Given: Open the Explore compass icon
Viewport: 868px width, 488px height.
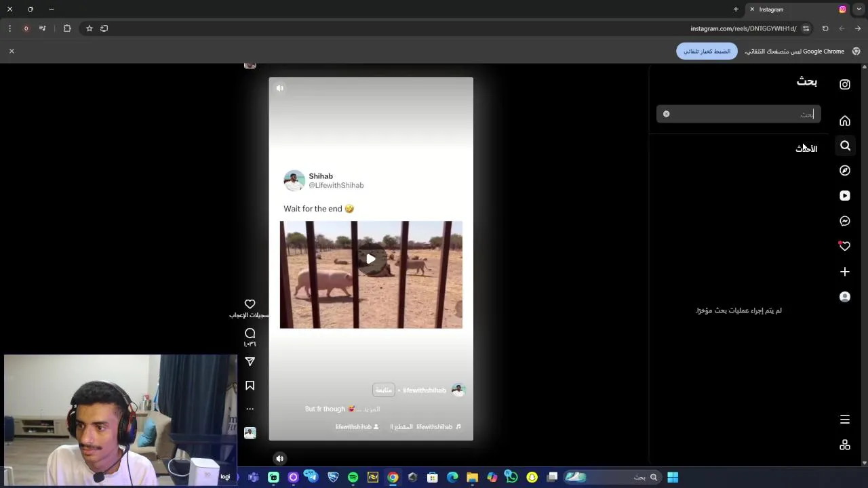Looking at the screenshot, I should [845, 171].
